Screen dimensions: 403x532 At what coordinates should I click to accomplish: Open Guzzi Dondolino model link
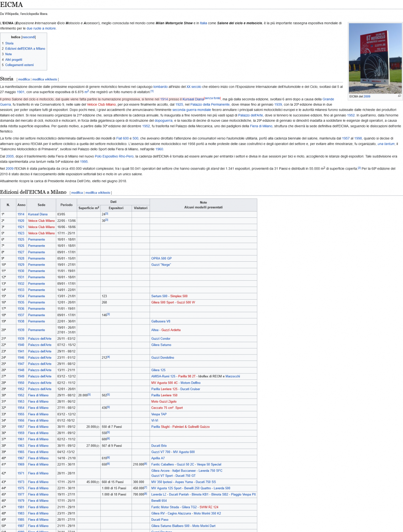pyautogui.click(x=163, y=358)
